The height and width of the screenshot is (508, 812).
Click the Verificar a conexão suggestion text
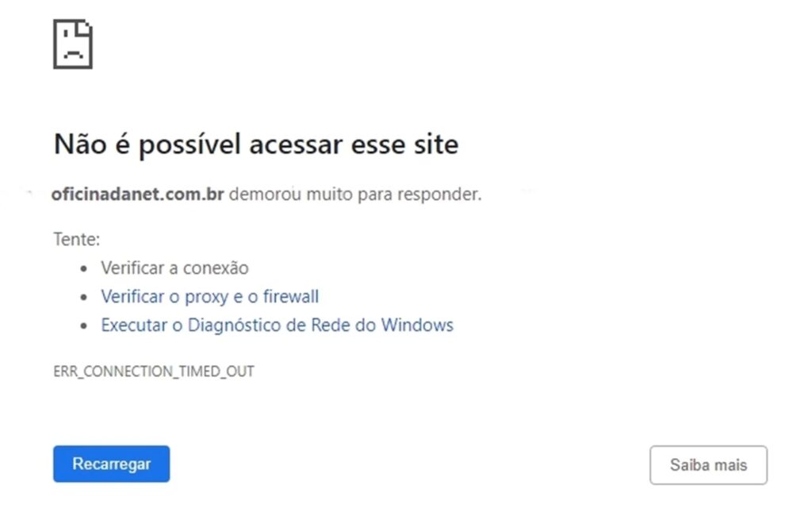(x=174, y=268)
